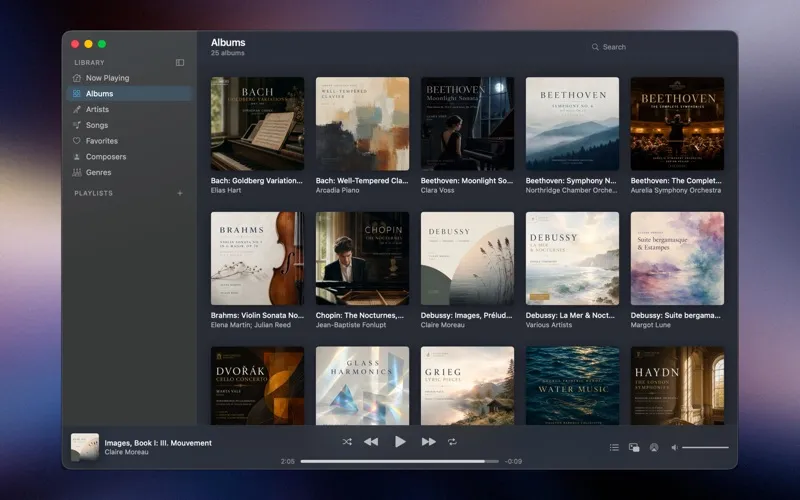Click the search magnifier icon
The width and height of the screenshot is (800, 500).
pos(595,47)
